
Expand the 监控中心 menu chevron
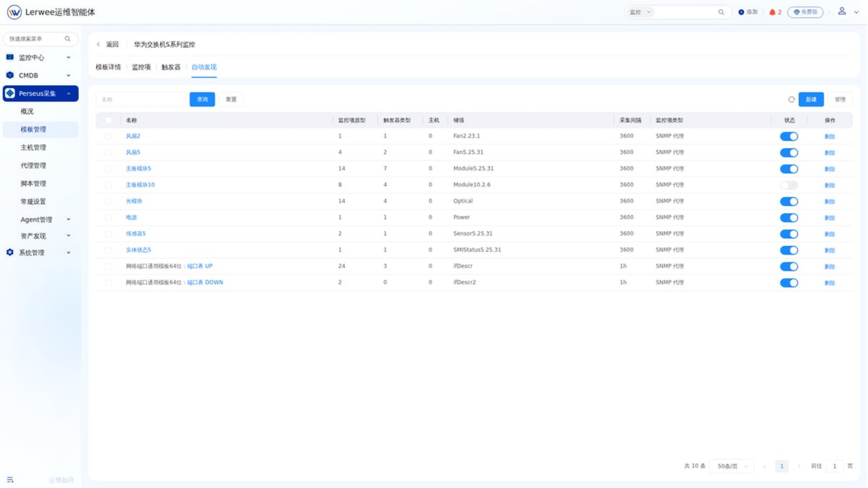click(x=69, y=57)
